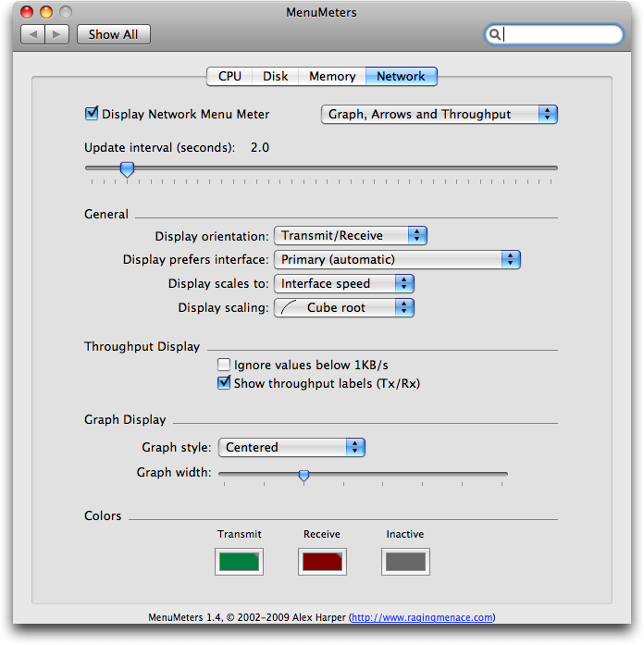This screenshot has height=645, width=644.
Task: Enable Ignore values below 1KB/s
Action: pyautogui.click(x=223, y=366)
